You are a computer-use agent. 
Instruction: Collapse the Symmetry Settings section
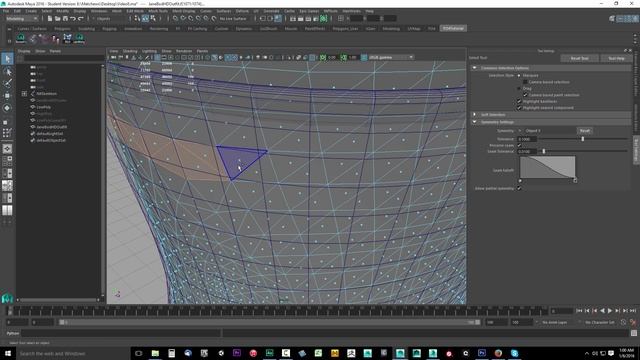(475, 122)
